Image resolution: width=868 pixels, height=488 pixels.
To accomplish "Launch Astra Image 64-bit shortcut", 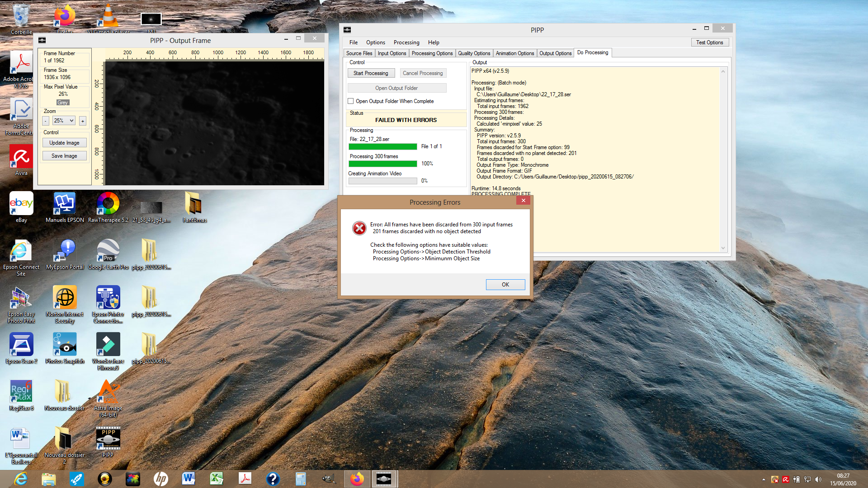I will 108,392.
